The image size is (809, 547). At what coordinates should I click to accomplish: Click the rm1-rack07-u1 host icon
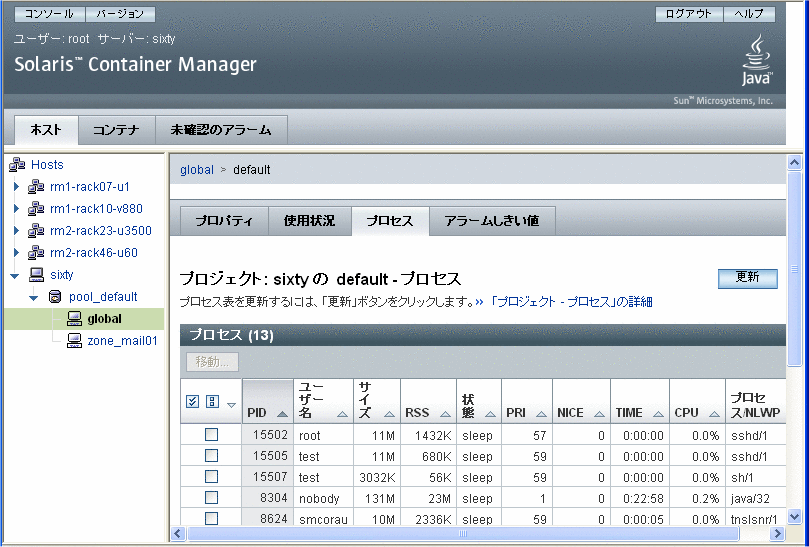[x=36, y=186]
